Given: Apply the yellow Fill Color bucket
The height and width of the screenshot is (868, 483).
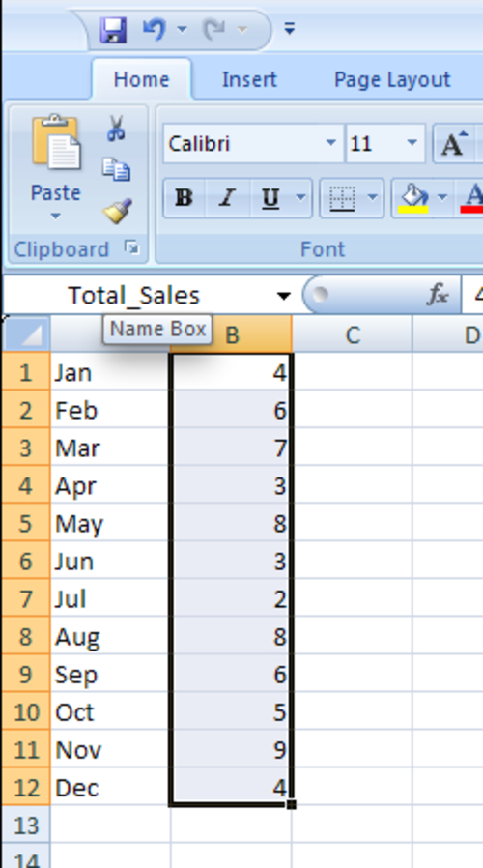Looking at the screenshot, I should pyautogui.click(x=413, y=198).
